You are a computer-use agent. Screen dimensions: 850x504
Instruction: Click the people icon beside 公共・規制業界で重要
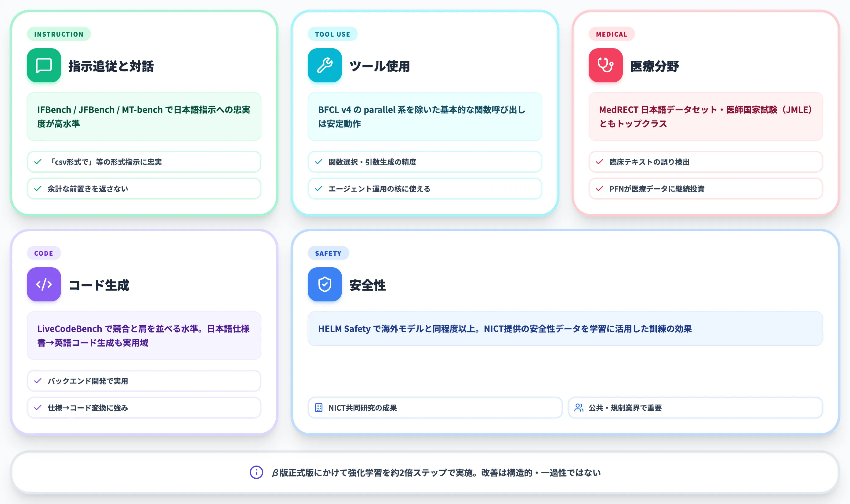[579, 408]
